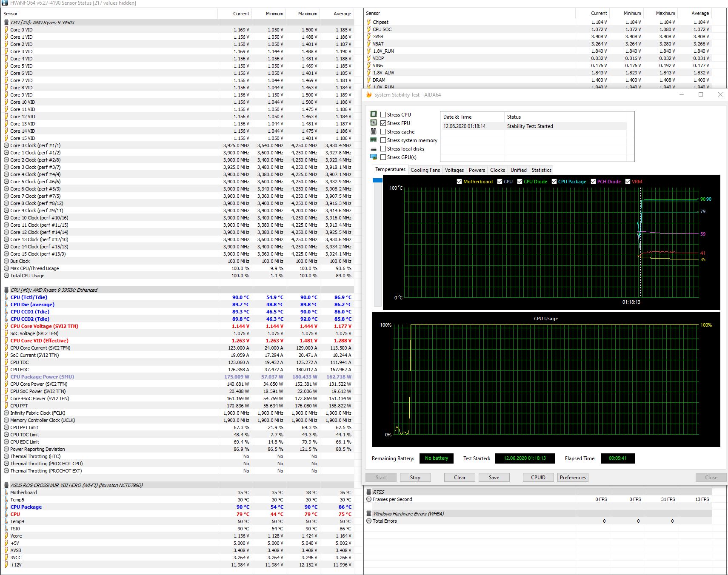
Task: Switch to the Unified tab
Action: [518, 170]
